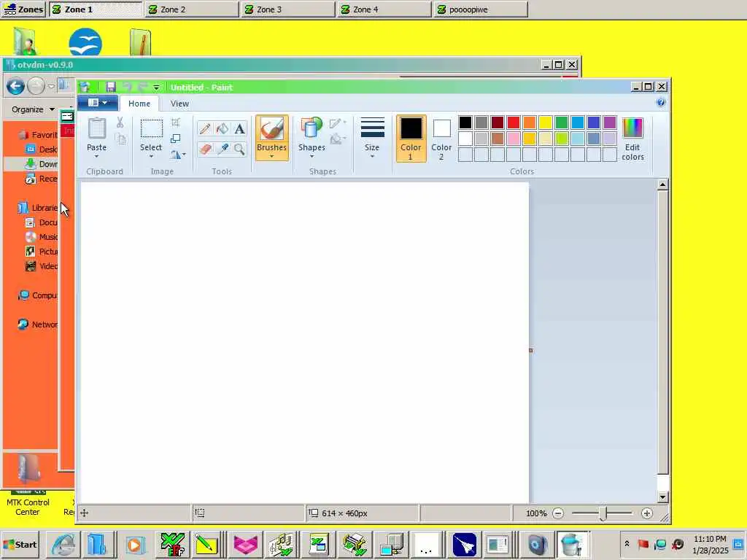Screen dimensions: 747x560
Task: Click the Brushes tool icon
Action: point(271,128)
